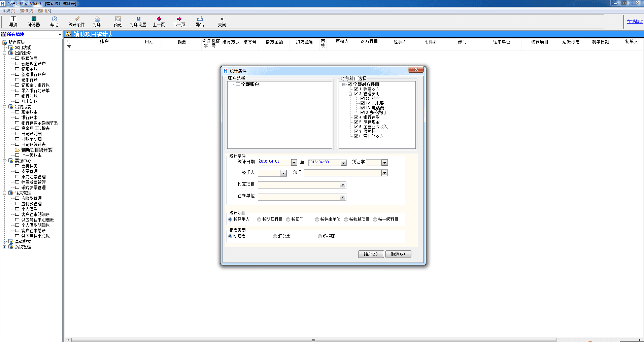The width and height of the screenshot is (644, 342).
Task: Open the 核算项目 dropdown list
Action: click(343, 185)
